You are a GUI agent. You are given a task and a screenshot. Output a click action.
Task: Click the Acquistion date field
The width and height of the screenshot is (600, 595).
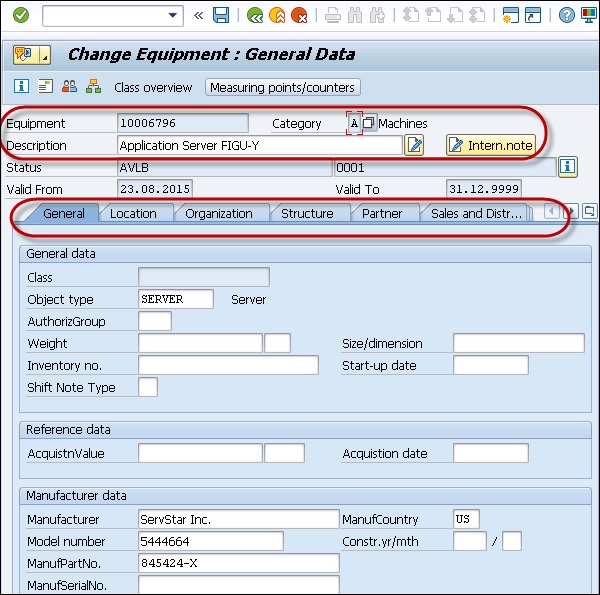pos(491,453)
